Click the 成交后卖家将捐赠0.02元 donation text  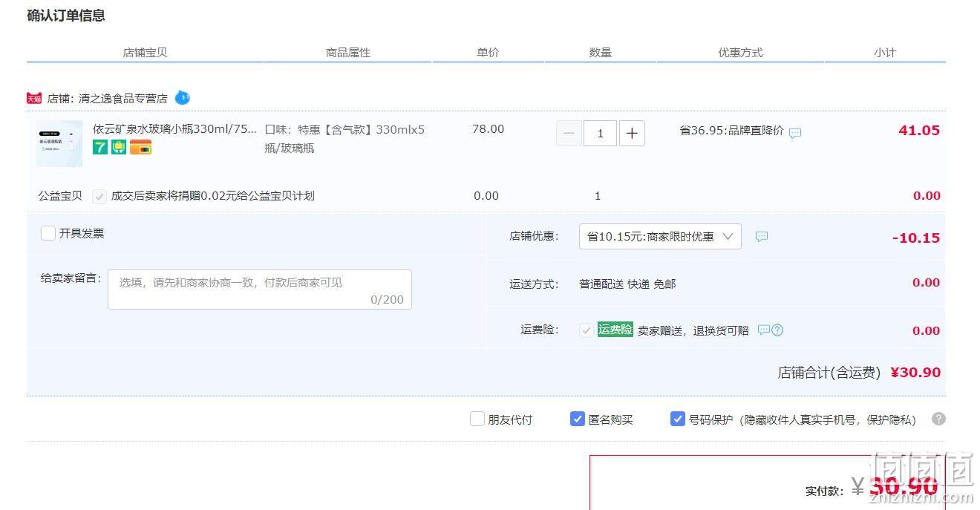click(213, 196)
